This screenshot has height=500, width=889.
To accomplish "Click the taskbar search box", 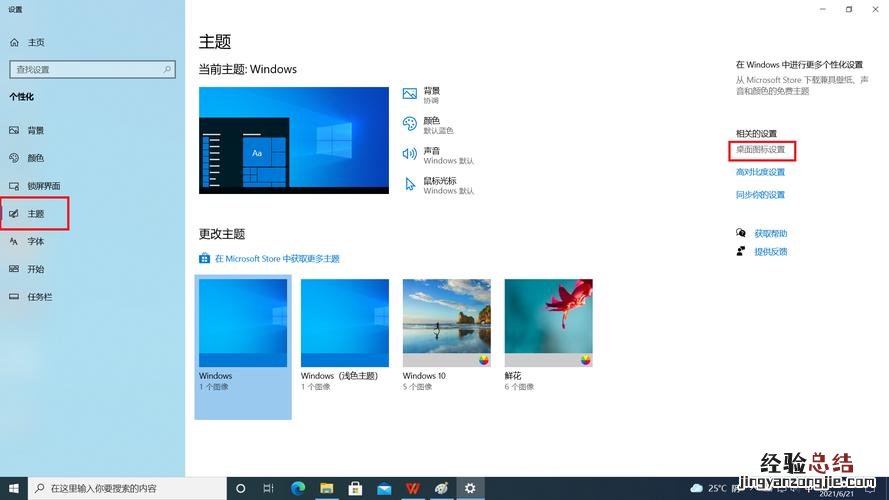I will (127, 488).
